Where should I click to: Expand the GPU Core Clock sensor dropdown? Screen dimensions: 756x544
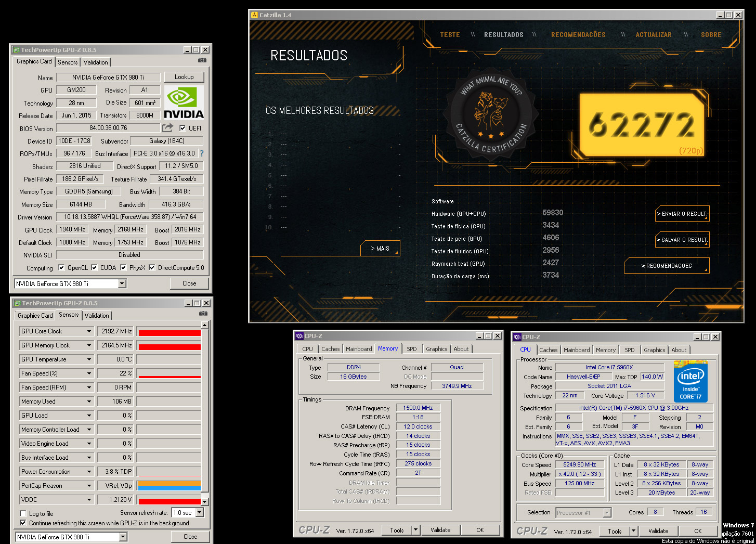coord(89,331)
